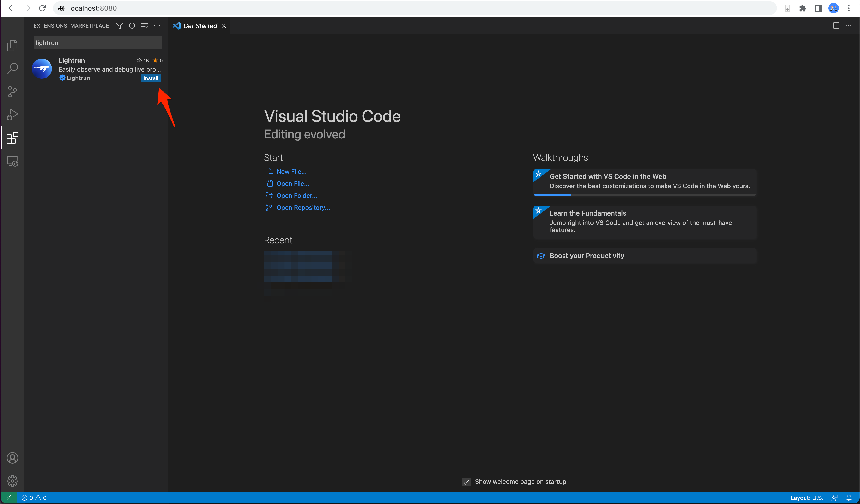The image size is (860, 504).
Task: Open Extensions view more actions menu
Action: (157, 26)
